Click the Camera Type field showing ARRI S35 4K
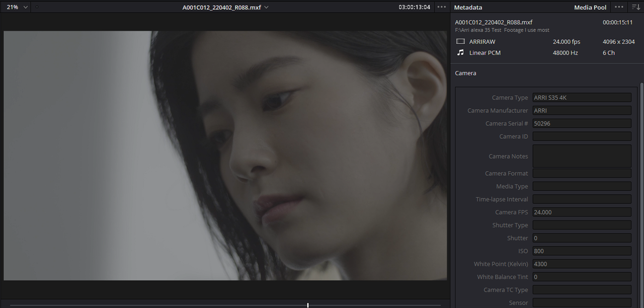This screenshot has height=308, width=644. pos(582,98)
